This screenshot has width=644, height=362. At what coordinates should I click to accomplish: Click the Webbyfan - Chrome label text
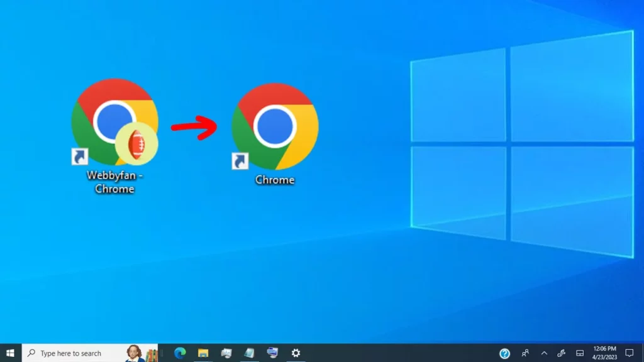[x=114, y=182]
